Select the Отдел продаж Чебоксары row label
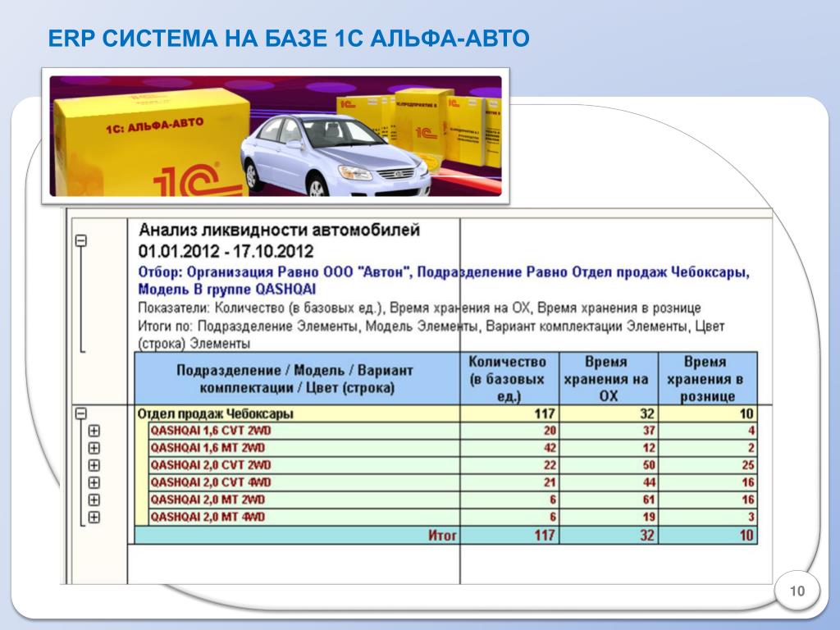840x630 pixels. (216, 413)
